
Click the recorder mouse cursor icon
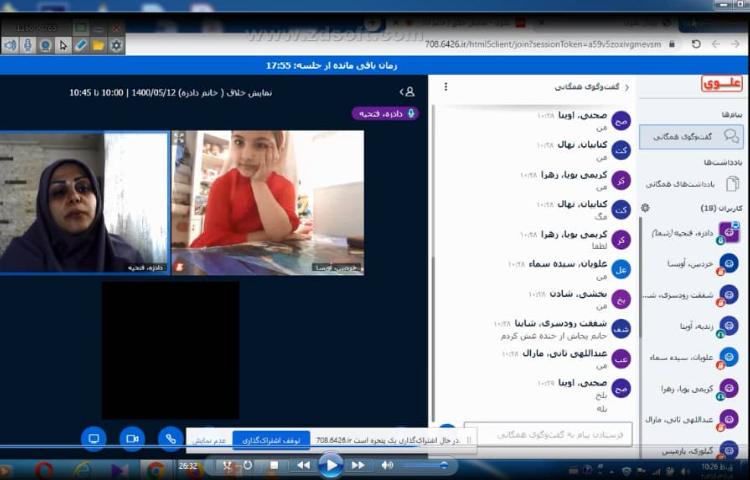63,45
